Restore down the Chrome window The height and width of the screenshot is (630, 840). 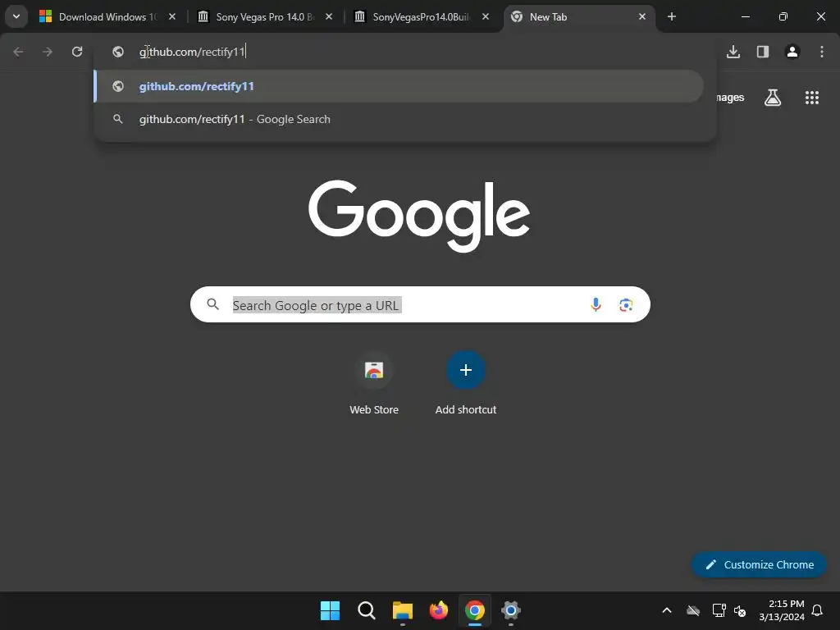coord(783,16)
